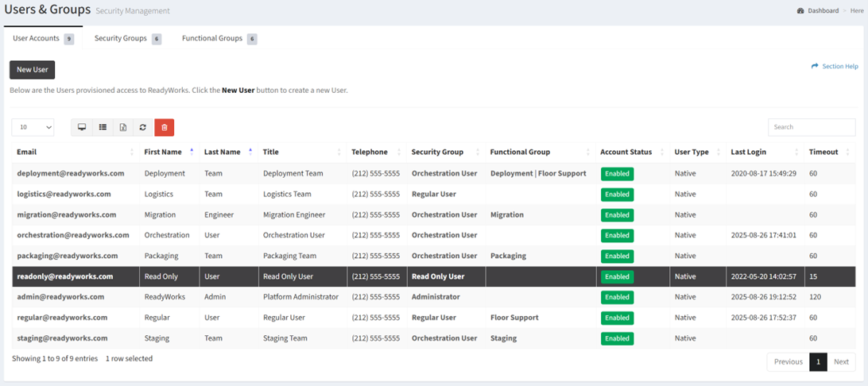Open the page size dropdown showing 10
868x386 pixels.
33,127
